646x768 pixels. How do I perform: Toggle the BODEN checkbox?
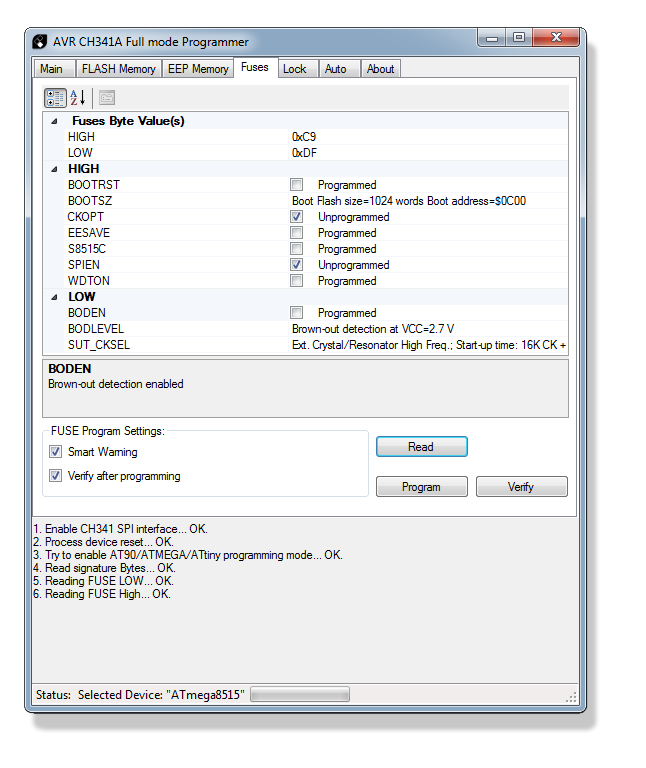tap(296, 312)
